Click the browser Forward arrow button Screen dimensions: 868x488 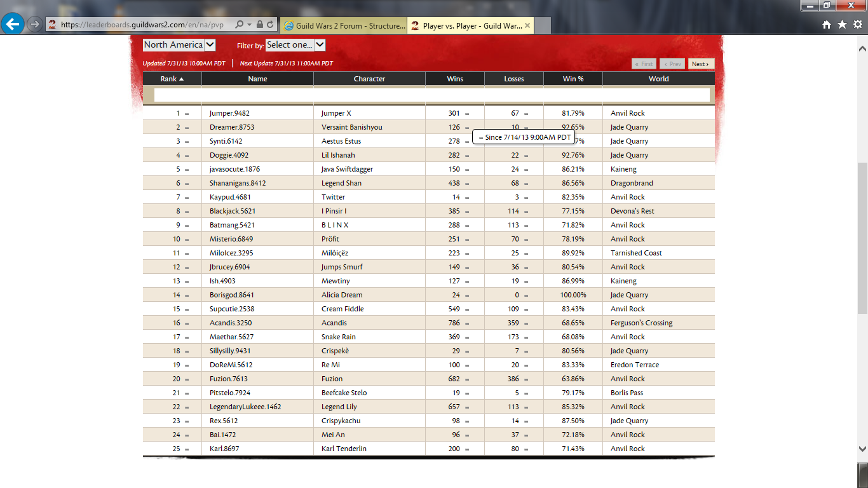pos(35,25)
